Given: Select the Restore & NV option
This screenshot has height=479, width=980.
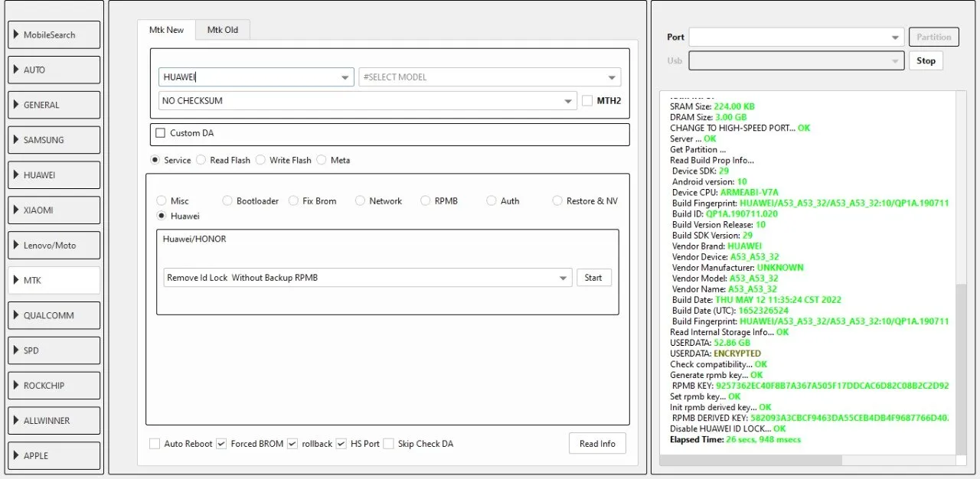Looking at the screenshot, I should [557, 200].
